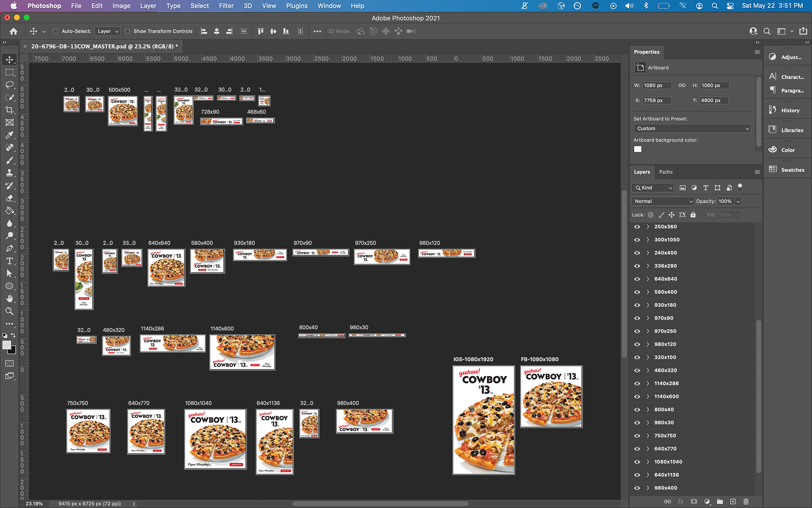
Task: Toggle the layer filter on/off switch
Action: (x=740, y=187)
